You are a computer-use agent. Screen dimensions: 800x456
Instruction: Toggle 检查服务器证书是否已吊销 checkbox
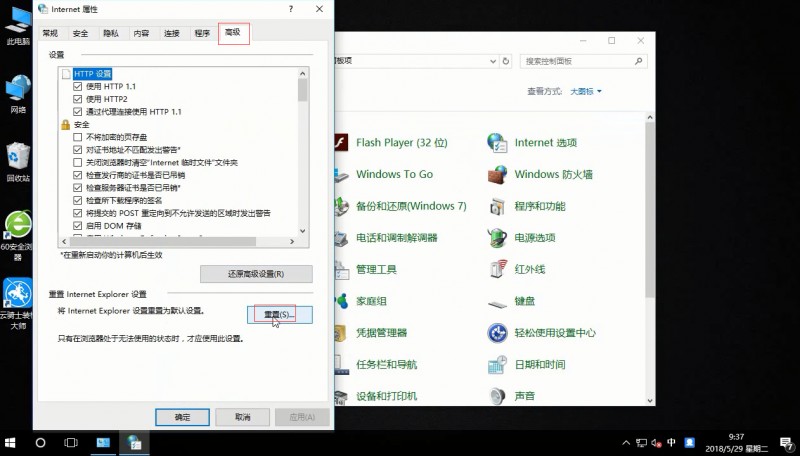pyautogui.click(x=78, y=188)
